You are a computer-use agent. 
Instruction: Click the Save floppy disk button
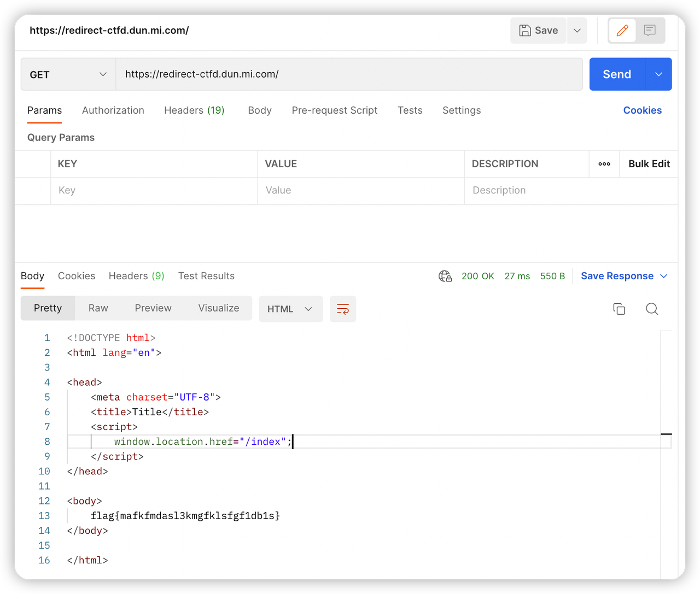(x=539, y=31)
